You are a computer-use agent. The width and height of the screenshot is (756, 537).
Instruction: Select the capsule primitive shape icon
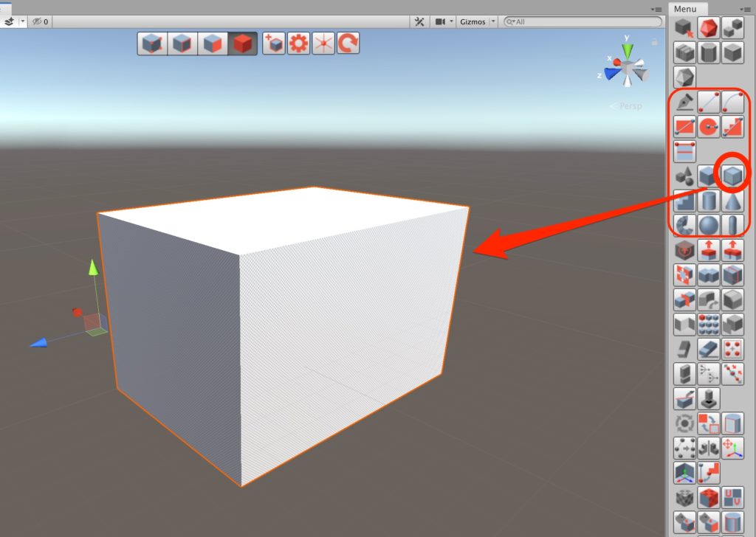(732, 225)
